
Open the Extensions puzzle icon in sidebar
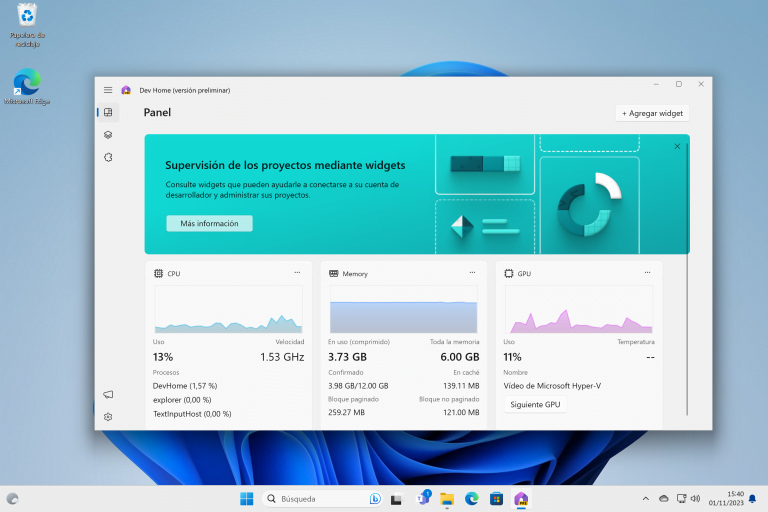[108, 157]
